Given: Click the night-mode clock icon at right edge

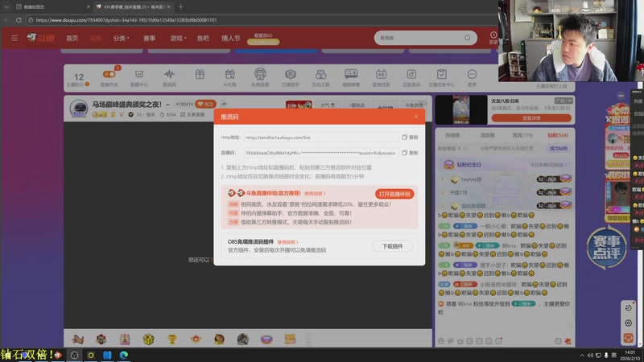Looking at the screenshot, I should tap(629, 308).
